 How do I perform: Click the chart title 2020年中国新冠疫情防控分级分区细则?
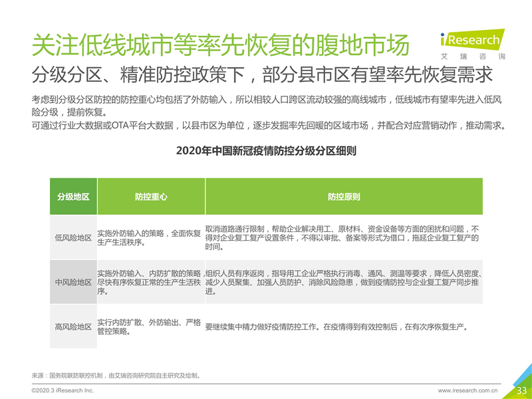coord(266,150)
